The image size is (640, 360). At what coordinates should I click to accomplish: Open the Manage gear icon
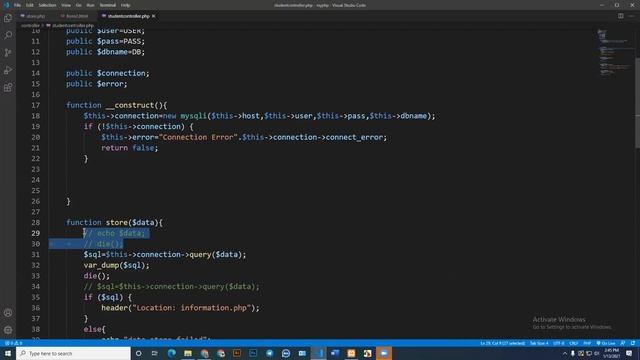(8, 330)
